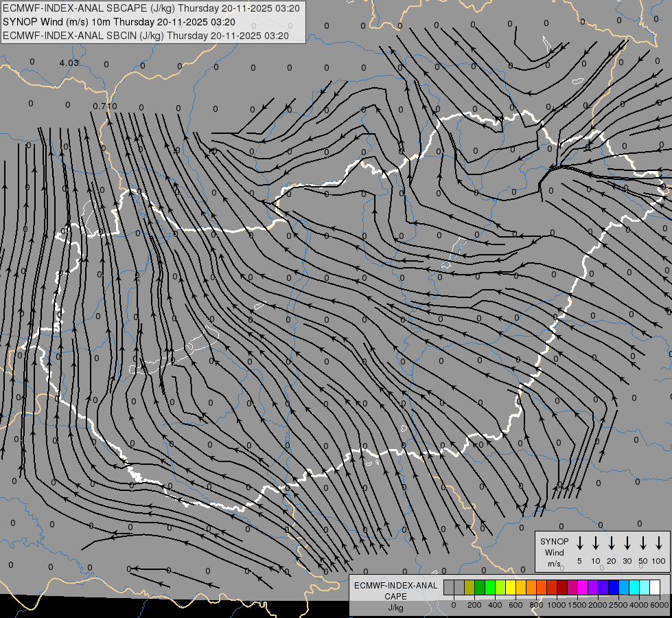Click the 2500 label on CAPE scale

(x=618, y=605)
